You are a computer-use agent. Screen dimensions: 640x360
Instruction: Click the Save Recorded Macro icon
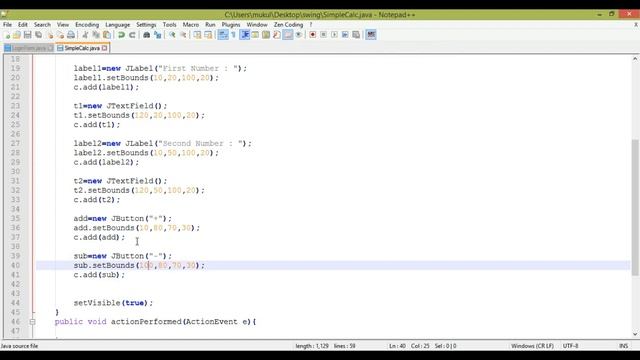pyautogui.click(x=356, y=35)
